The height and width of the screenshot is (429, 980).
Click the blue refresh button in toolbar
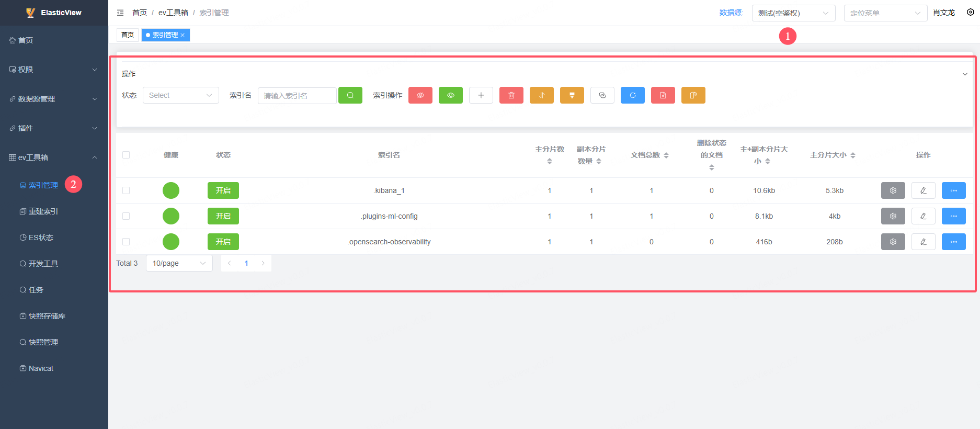pyautogui.click(x=632, y=95)
